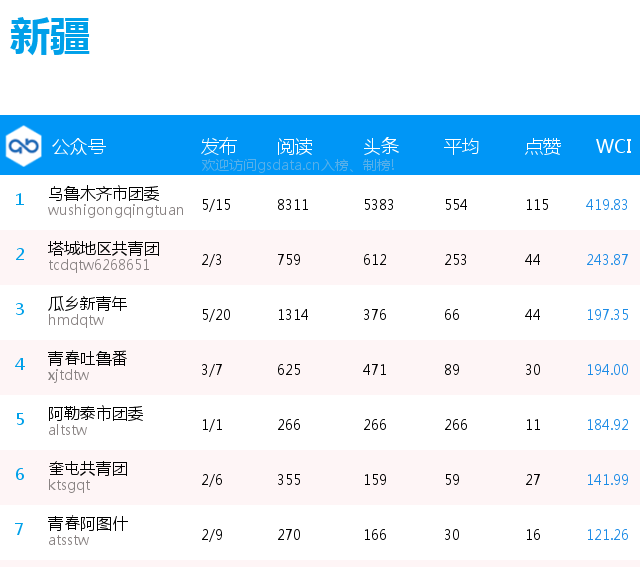Click publish value 5/20
This screenshot has height=567, width=640.
[x=216, y=315]
